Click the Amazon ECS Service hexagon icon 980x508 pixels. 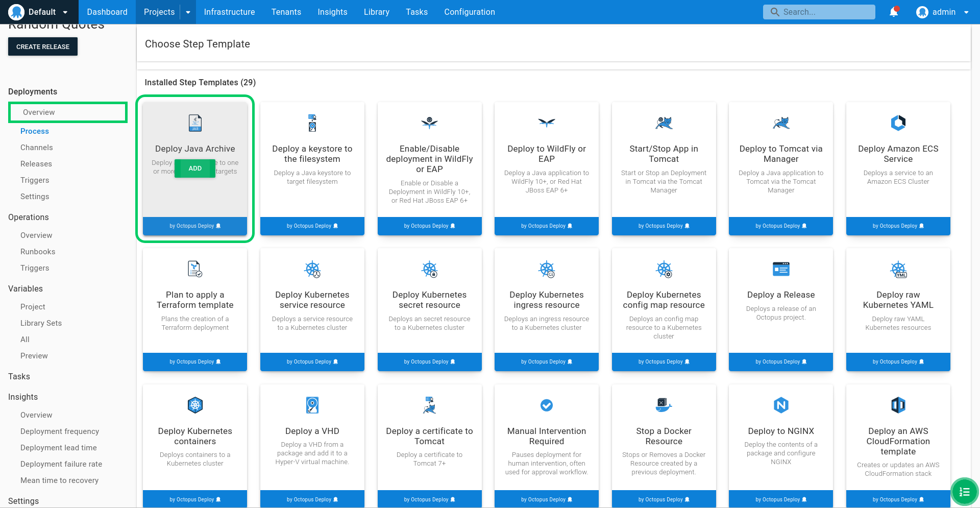pyautogui.click(x=898, y=123)
